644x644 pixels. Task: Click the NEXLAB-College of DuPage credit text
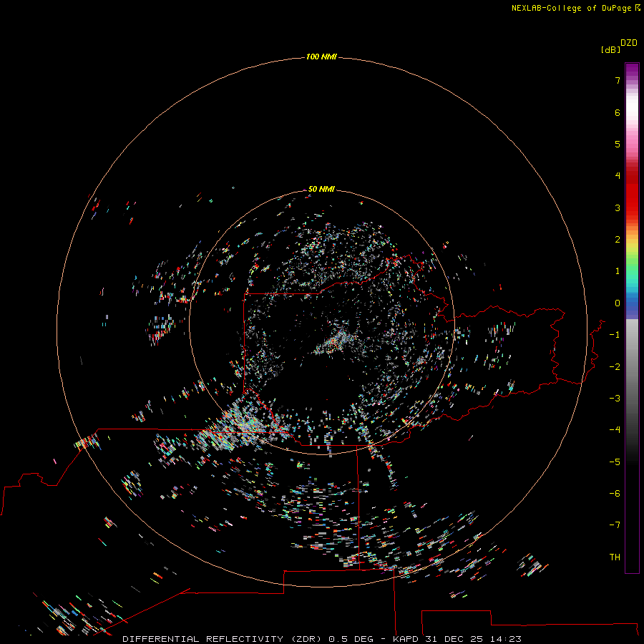571,8
